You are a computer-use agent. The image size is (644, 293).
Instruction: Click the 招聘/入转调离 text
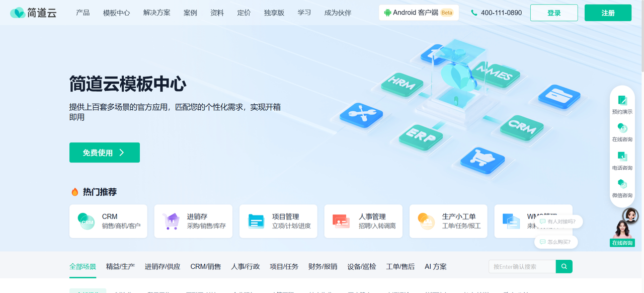[377, 226]
